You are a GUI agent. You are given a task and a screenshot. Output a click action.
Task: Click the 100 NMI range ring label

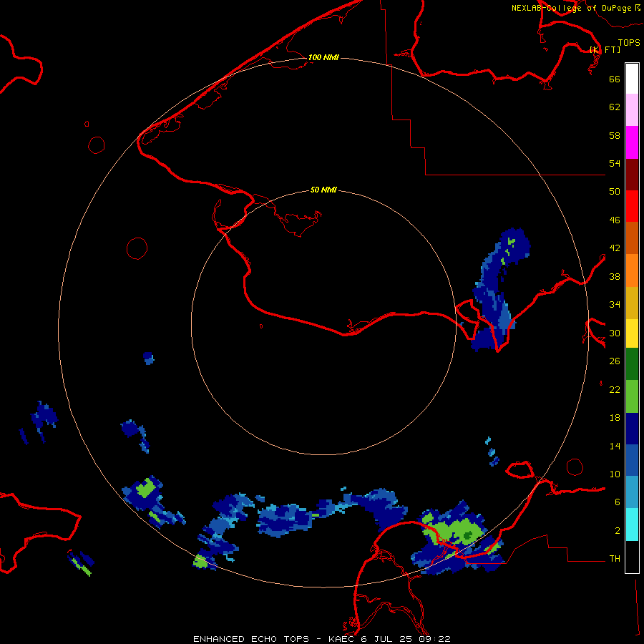pos(323,57)
